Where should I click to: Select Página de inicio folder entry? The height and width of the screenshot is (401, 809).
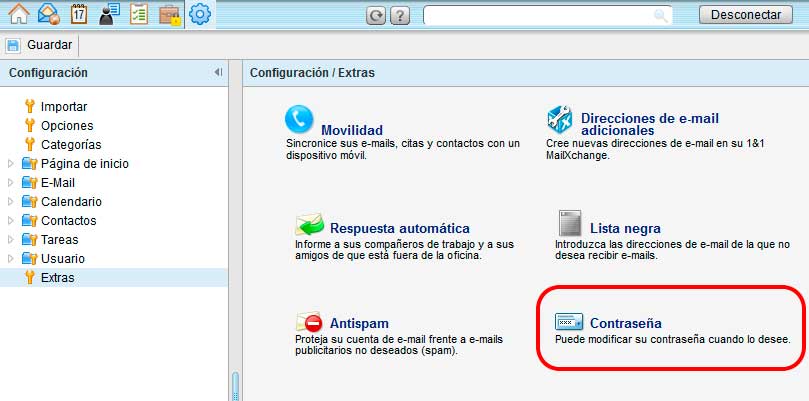coord(85,164)
